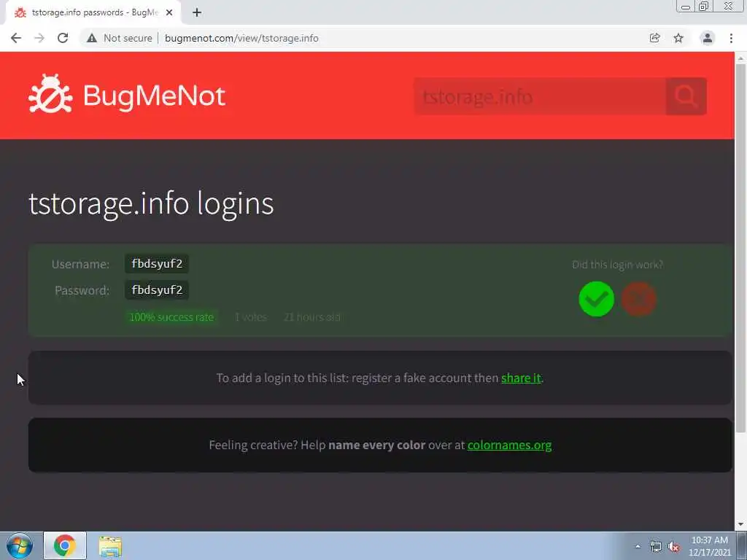Click the taskbar clock 10:37 AM

pos(709,546)
